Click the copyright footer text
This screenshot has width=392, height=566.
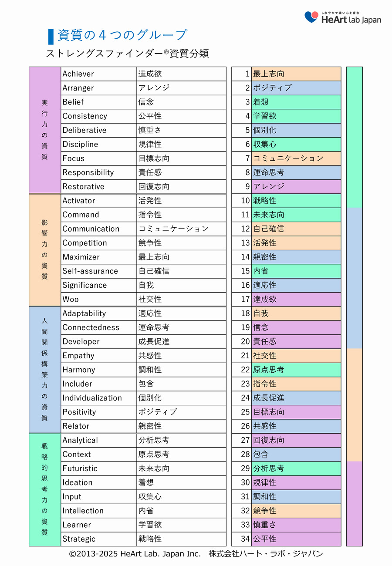(196, 554)
